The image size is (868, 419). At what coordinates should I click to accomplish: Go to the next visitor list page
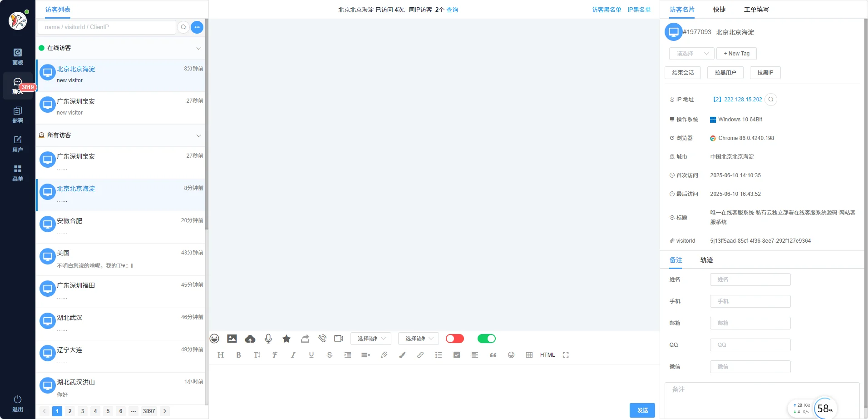[165, 411]
